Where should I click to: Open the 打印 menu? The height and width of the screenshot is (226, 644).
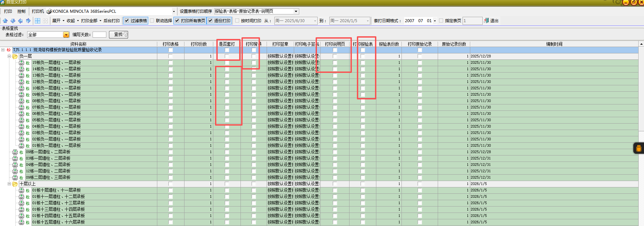[8, 11]
